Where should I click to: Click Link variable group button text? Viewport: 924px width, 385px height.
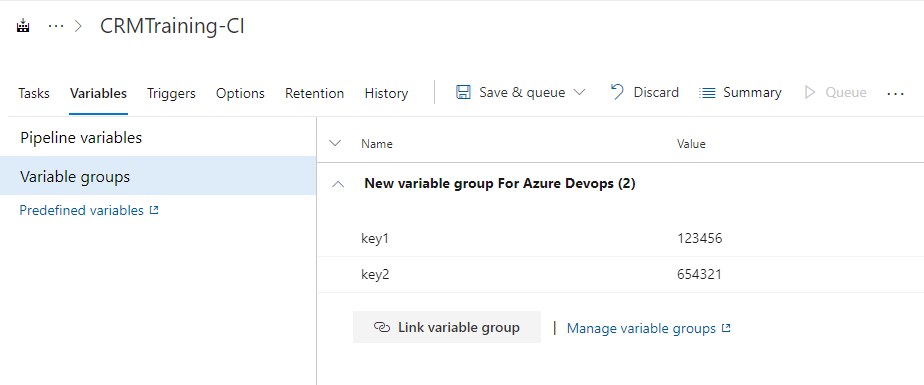[x=459, y=327]
